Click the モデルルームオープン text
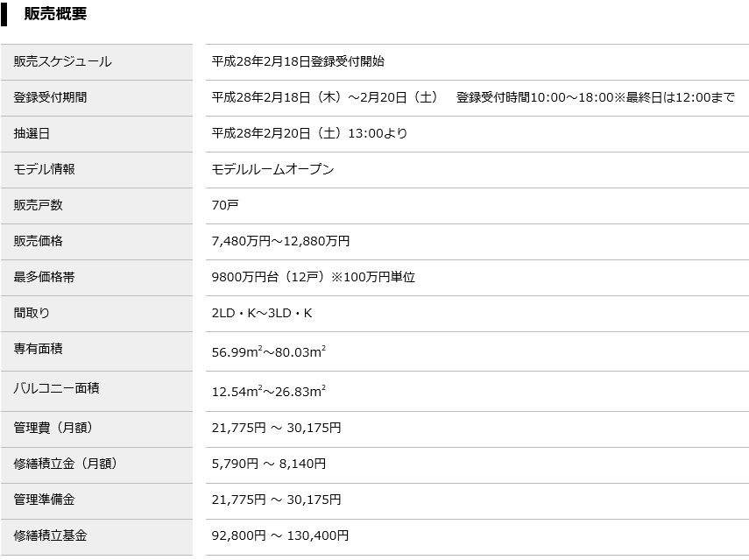Screen dimensions: 749x560 point(272,169)
